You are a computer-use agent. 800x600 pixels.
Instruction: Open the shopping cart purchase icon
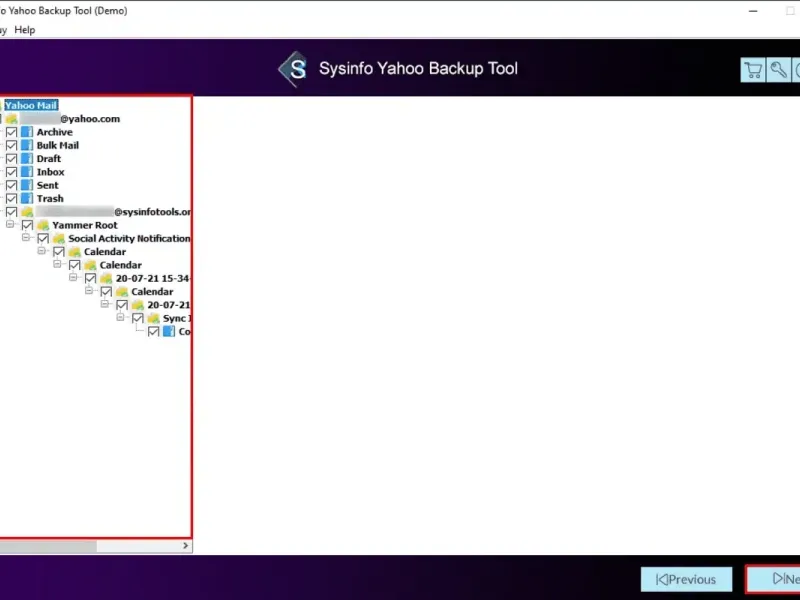click(753, 70)
